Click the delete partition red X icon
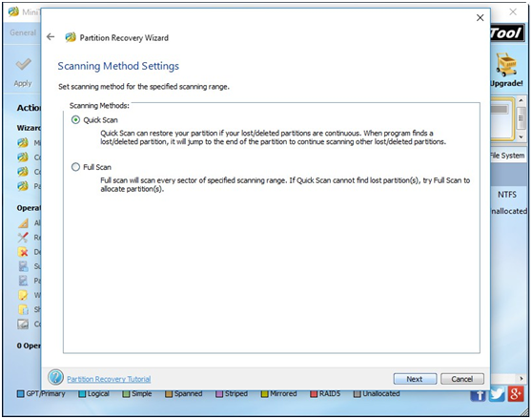The height and width of the screenshot is (419, 532). click(x=23, y=252)
